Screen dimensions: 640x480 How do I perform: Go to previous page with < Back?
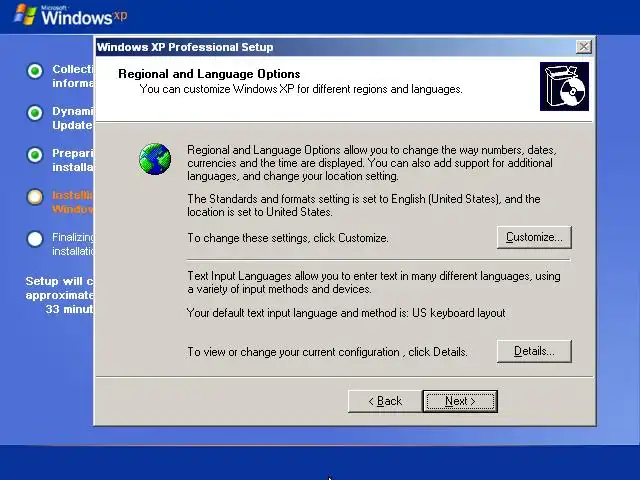click(385, 401)
